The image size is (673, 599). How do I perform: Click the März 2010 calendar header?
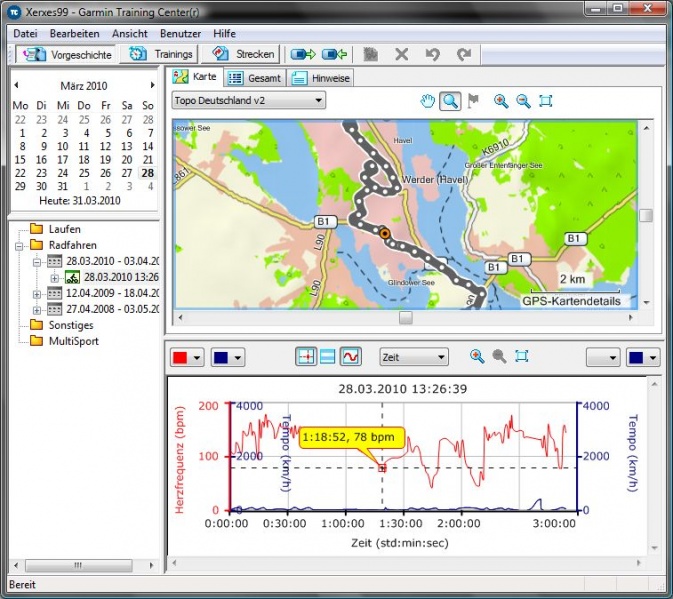(84, 86)
